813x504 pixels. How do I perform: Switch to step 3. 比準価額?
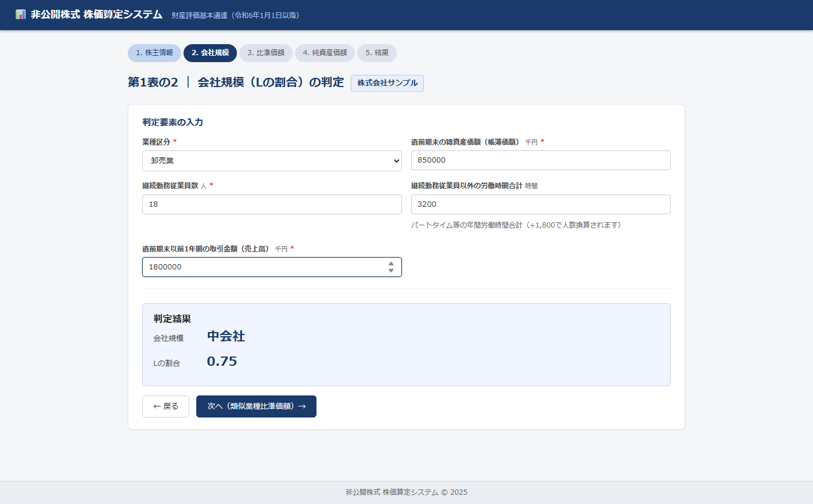(266, 53)
